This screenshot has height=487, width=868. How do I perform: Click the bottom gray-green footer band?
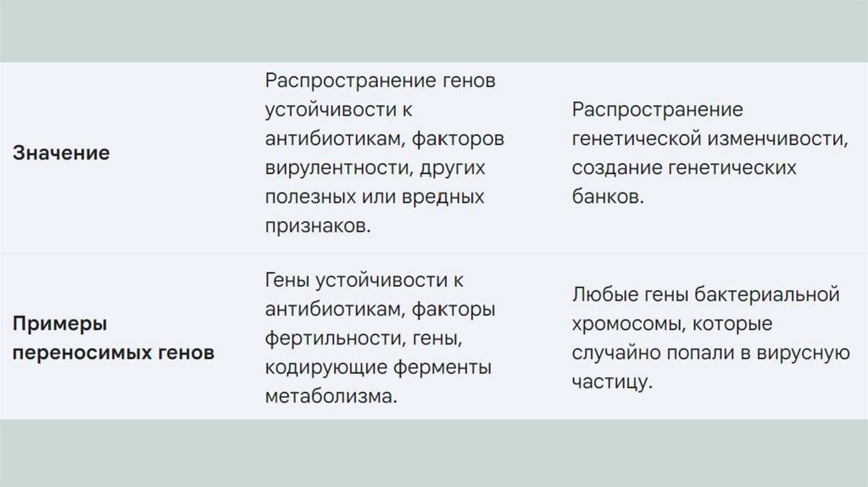click(434, 453)
